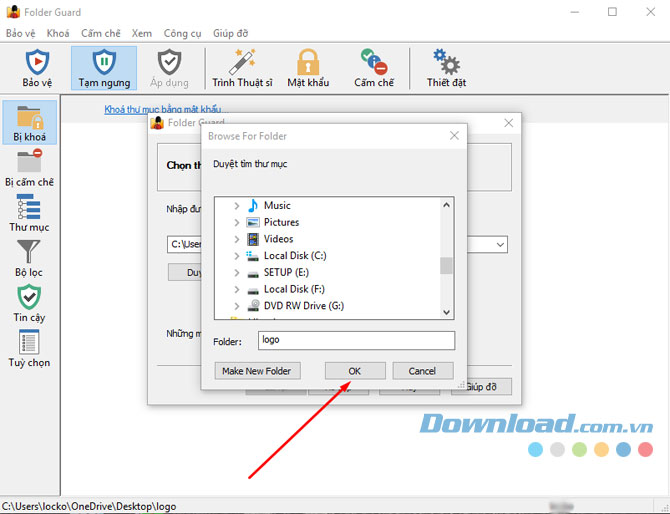Expand the Pictures tree node
670x514 pixels.
(x=236, y=222)
